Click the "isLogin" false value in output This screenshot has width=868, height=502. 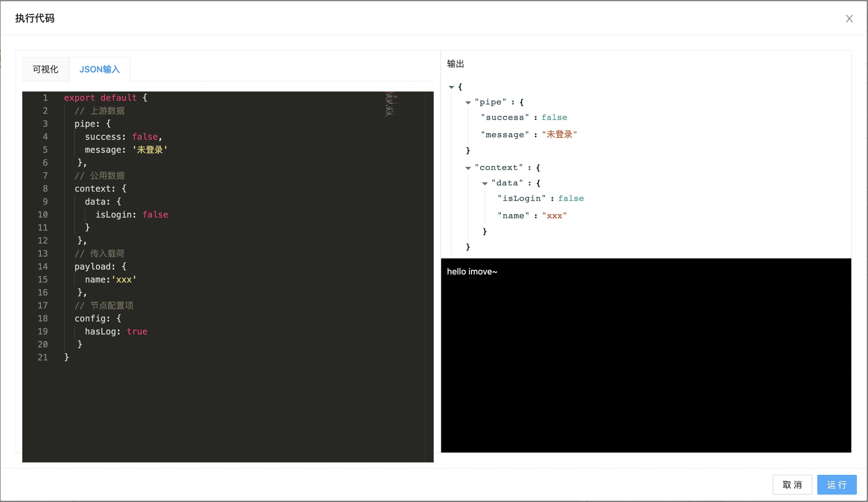[571, 198]
